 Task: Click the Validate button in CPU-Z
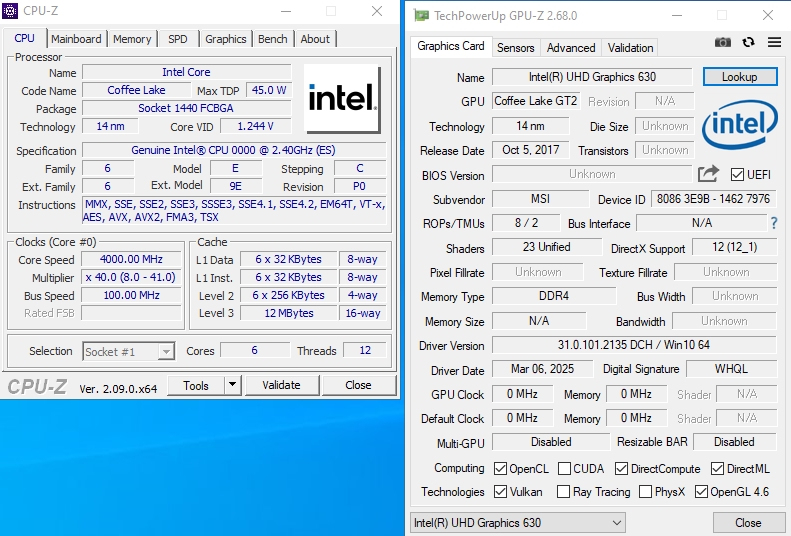click(x=281, y=385)
